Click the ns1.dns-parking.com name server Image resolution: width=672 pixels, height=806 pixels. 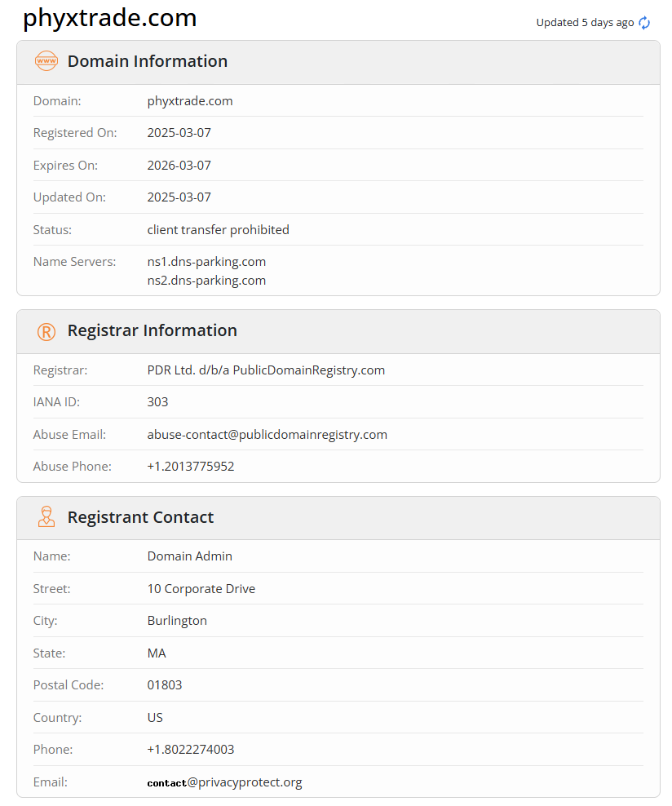[x=206, y=262]
